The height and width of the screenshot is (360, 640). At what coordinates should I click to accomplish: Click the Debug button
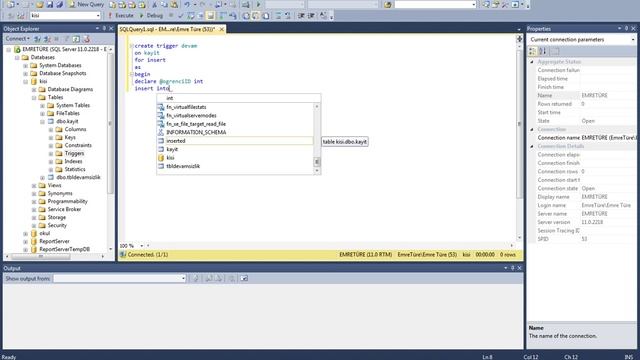151,16
